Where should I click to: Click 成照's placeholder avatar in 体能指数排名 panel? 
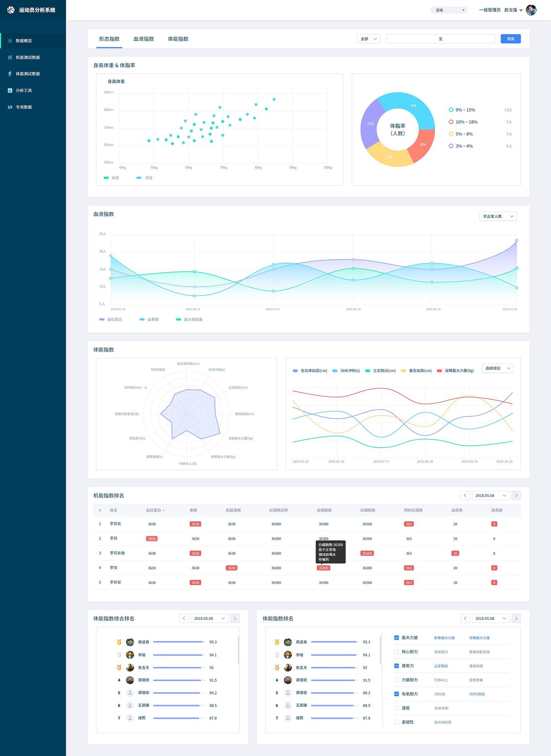288,718
